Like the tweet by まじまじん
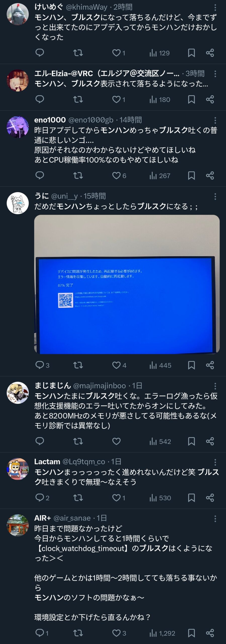 click(x=116, y=441)
